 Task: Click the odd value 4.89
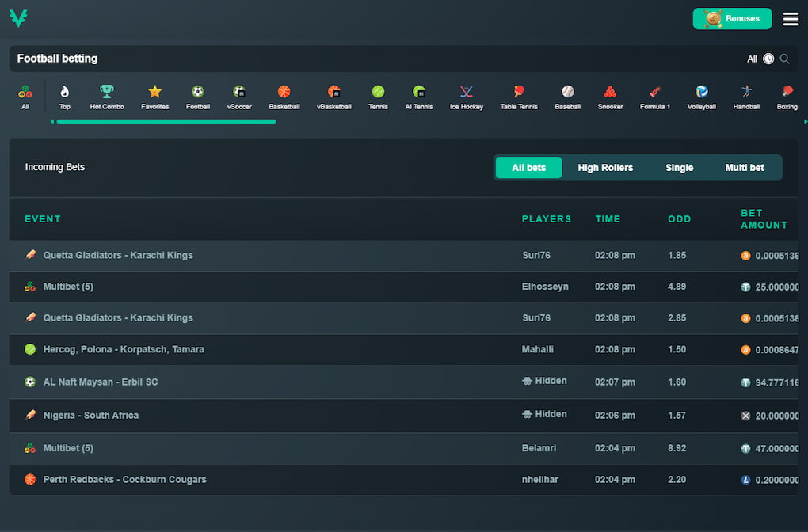tap(677, 287)
